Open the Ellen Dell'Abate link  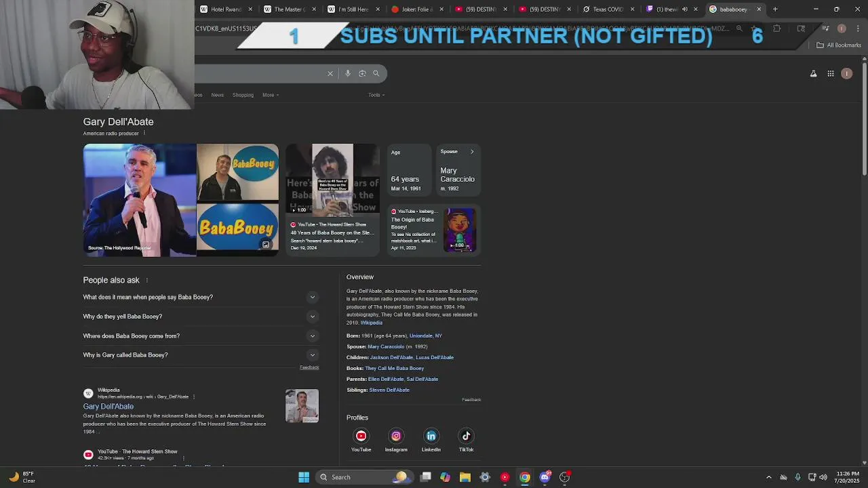pos(386,379)
